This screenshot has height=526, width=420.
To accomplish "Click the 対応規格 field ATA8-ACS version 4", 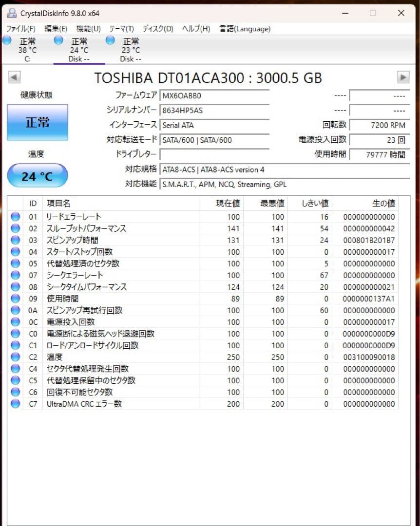I will 285,169.
